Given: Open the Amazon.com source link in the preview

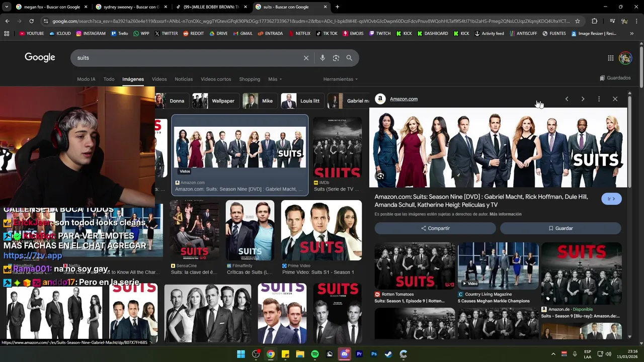Looking at the screenshot, I should coord(404,99).
